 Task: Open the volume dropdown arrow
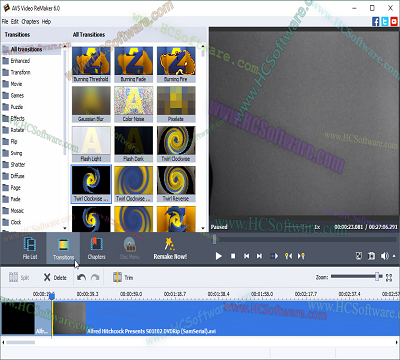394,256
